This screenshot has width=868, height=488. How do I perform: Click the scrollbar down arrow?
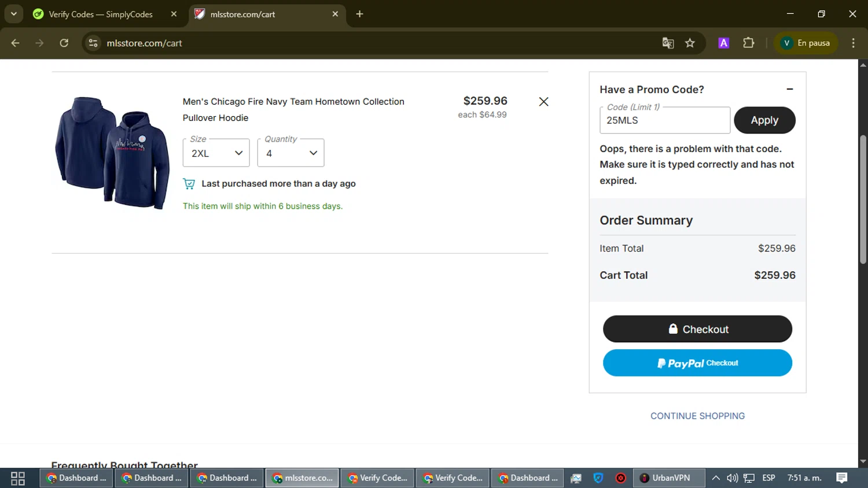click(x=863, y=462)
